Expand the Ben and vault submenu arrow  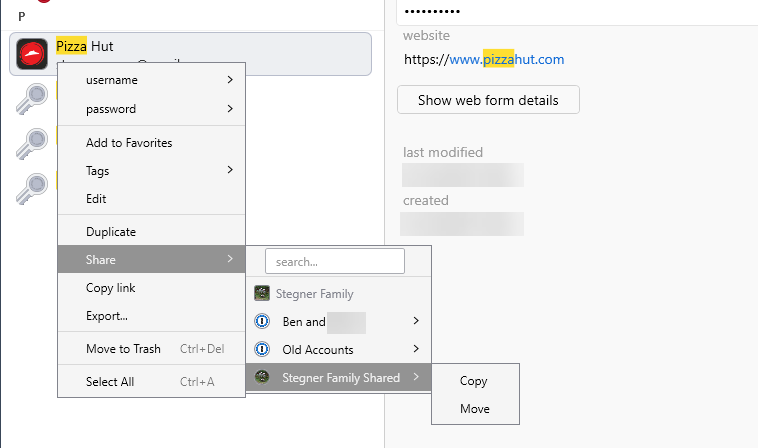(x=416, y=320)
